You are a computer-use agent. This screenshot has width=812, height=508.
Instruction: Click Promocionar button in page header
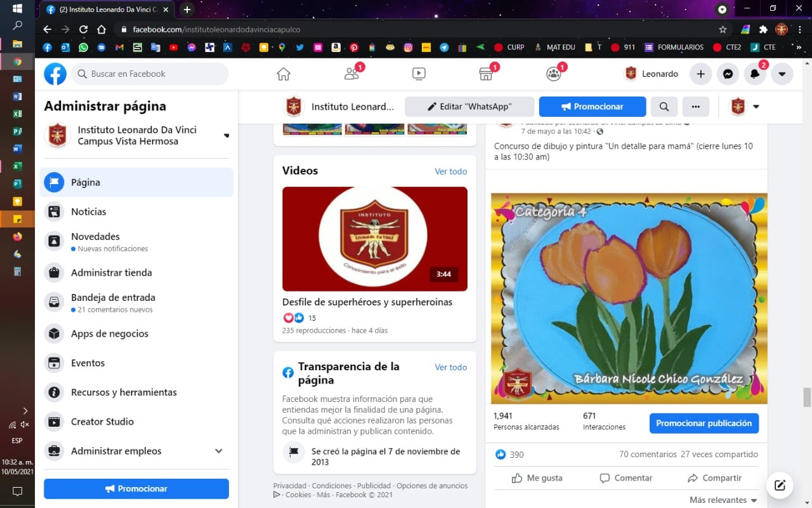593,107
